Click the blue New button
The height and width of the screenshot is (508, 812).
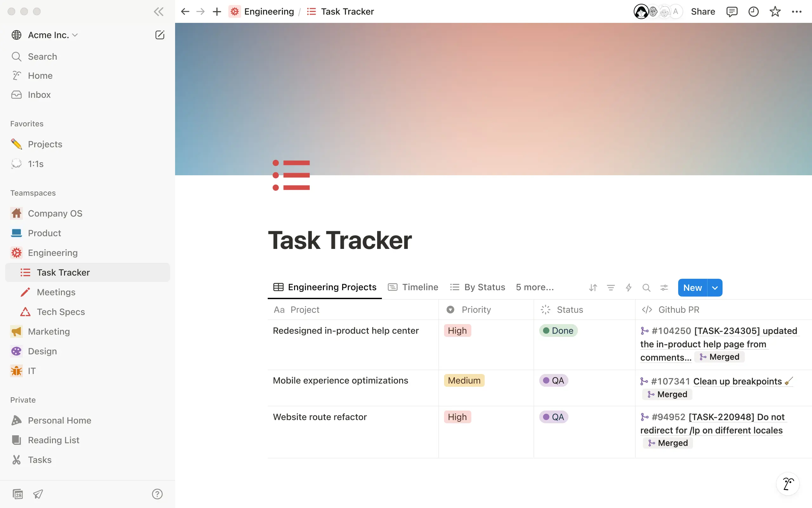coord(692,288)
